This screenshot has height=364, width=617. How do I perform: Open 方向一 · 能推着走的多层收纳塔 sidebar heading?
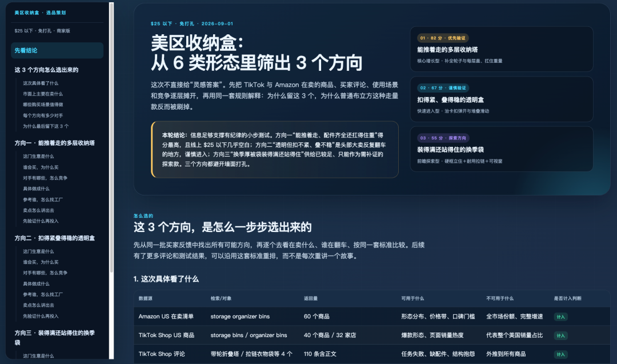tap(55, 143)
